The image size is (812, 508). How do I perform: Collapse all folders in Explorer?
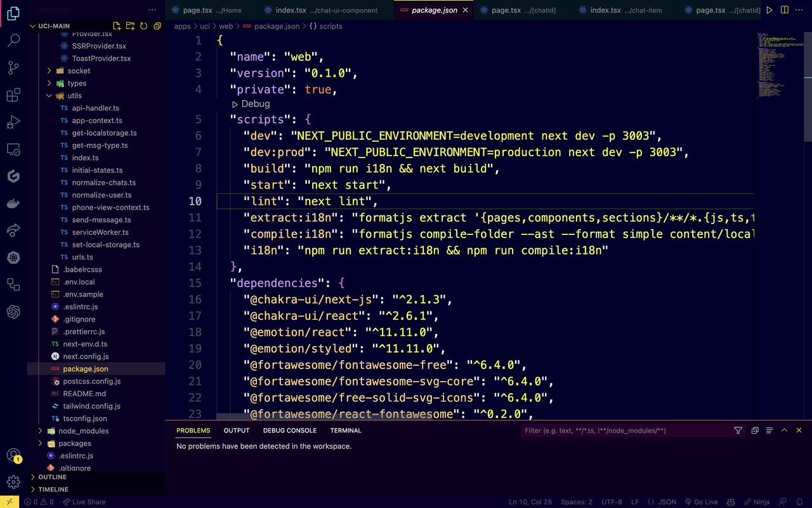157,26
